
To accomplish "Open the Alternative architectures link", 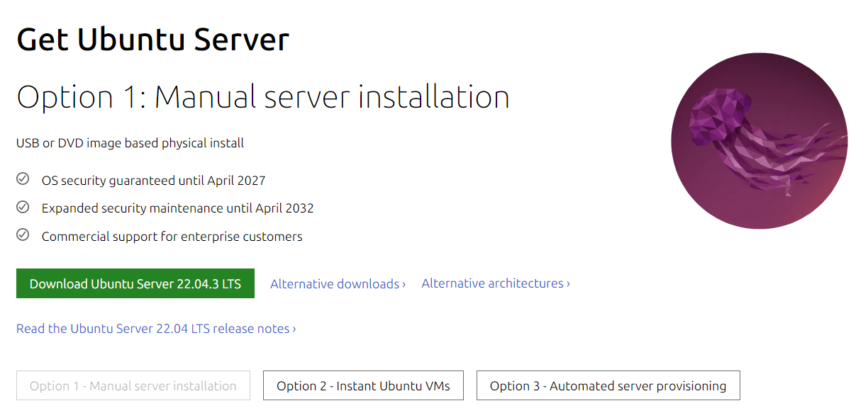I will [x=496, y=283].
